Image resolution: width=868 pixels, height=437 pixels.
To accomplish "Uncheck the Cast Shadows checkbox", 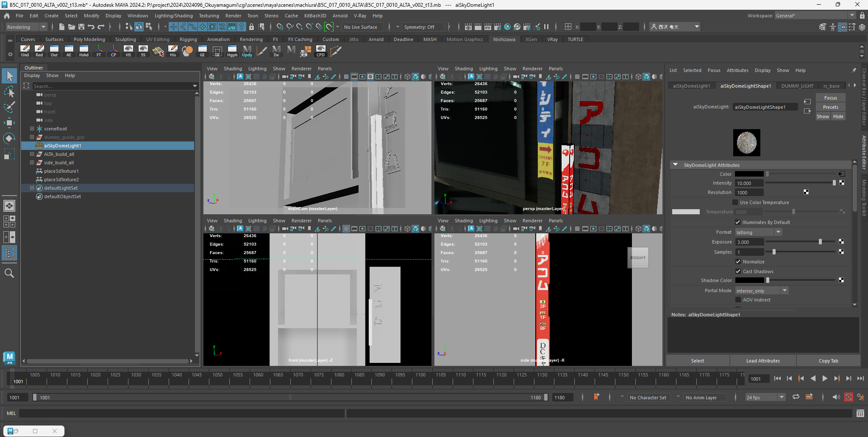I will [738, 271].
